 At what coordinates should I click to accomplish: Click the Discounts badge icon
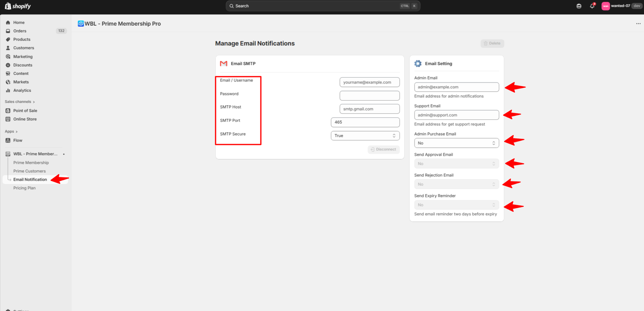[x=8, y=65]
